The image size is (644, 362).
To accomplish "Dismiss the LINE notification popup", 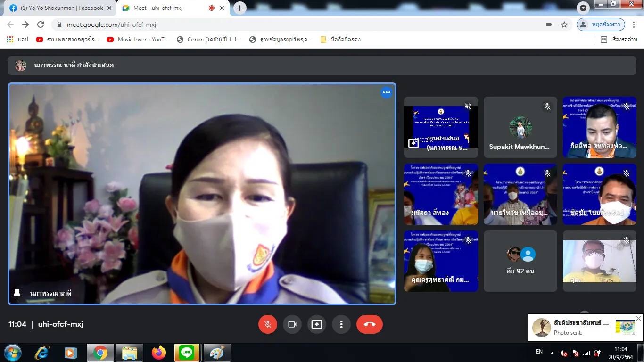I will (638, 319).
